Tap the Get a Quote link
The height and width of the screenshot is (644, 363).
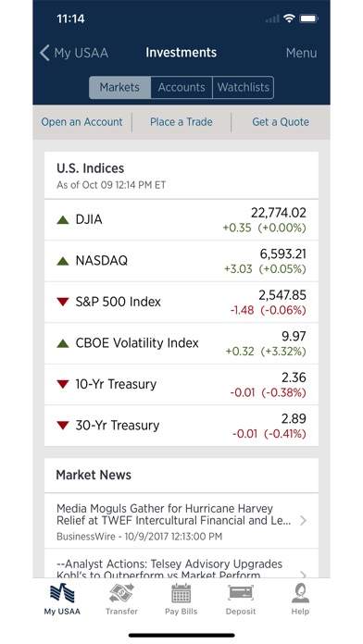point(281,122)
